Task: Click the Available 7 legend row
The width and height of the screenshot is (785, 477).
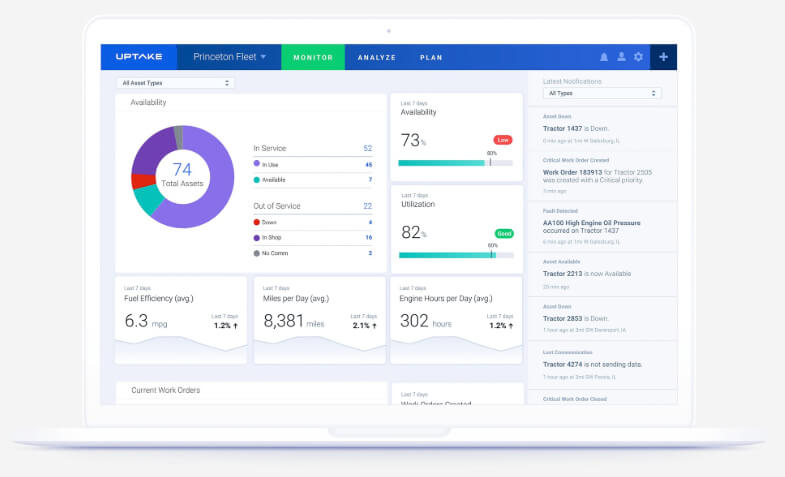Action: [313, 180]
